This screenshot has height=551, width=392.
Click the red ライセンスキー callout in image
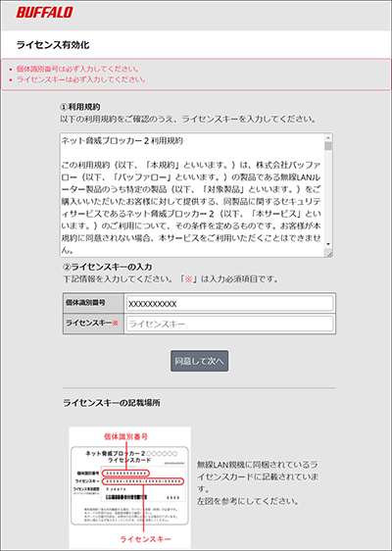coord(145,538)
